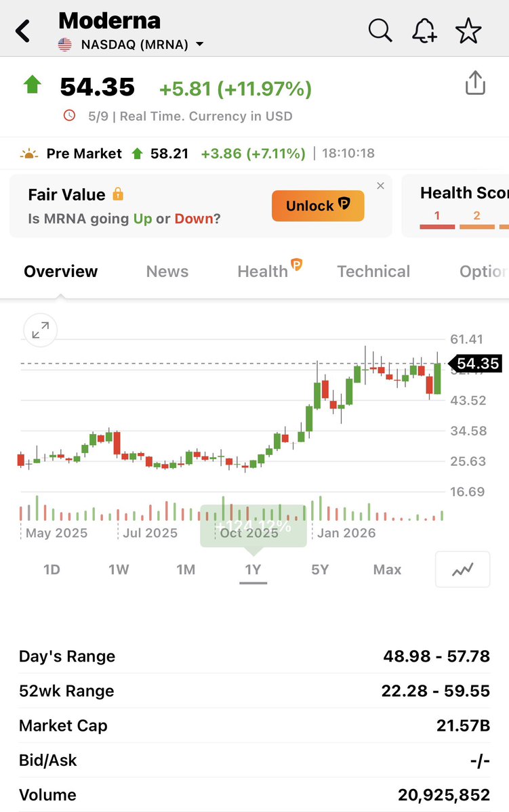This screenshot has width=509, height=812.
Task: Tap the Jan 2026 axis label
Action: pos(346,533)
